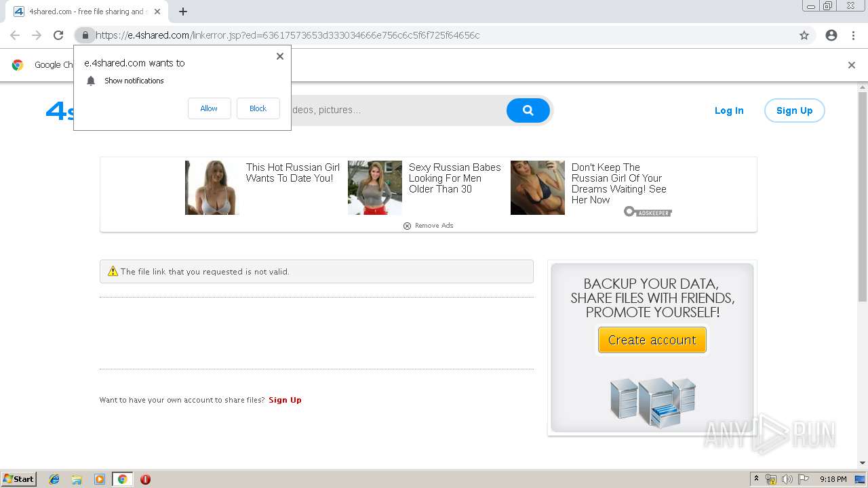Open the 'Sexy Russian Babes' ad thumbnail

click(375, 188)
